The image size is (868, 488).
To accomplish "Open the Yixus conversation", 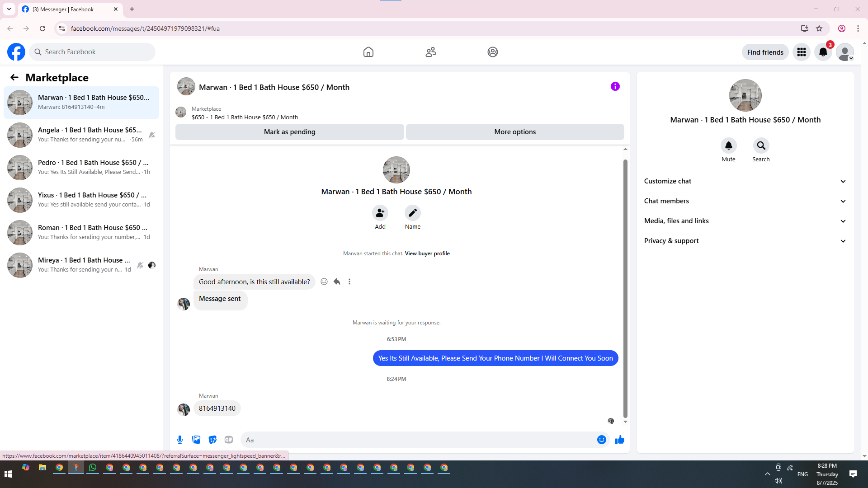I will [81, 200].
